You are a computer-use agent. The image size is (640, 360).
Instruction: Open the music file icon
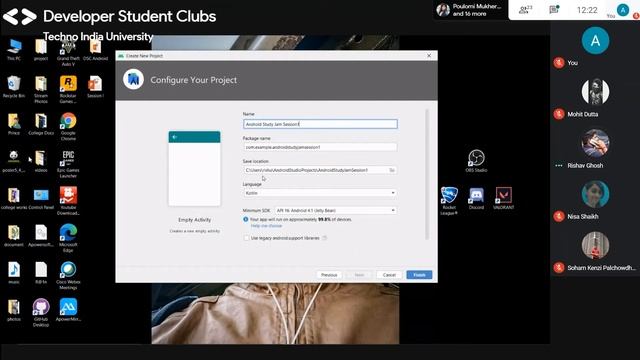pyautogui.click(x=14, y=273)
